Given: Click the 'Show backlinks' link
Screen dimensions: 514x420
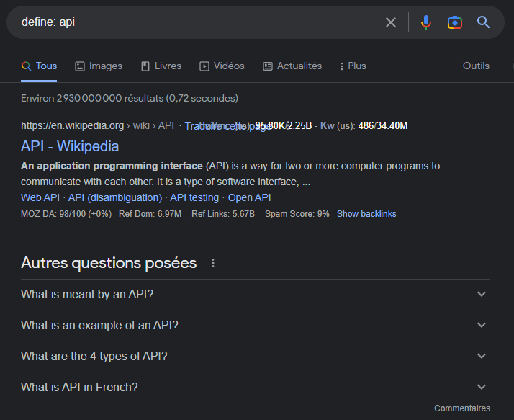Looking at the screenshot, I should click(366, 214).
